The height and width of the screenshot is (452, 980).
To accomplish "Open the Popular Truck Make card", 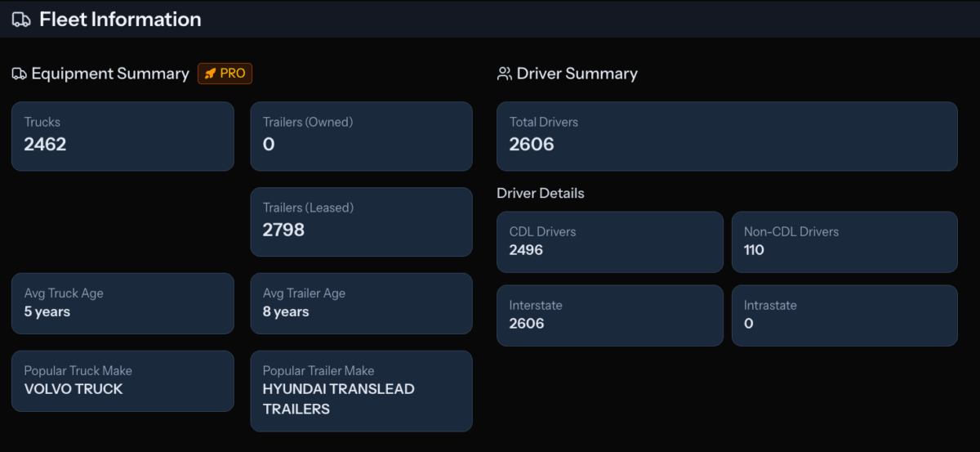I will (122, 381).
